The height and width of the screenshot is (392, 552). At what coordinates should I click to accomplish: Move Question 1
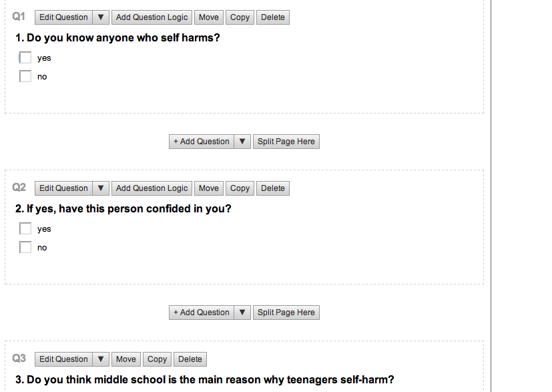[x=209, y=17]
